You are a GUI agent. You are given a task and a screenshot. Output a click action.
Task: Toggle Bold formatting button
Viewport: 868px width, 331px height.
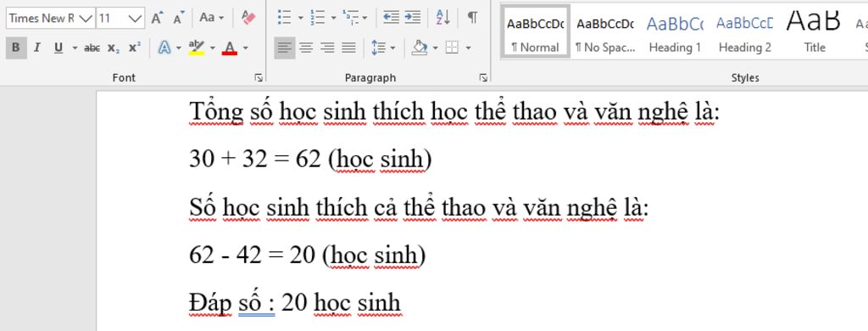[x=15, y=48]
